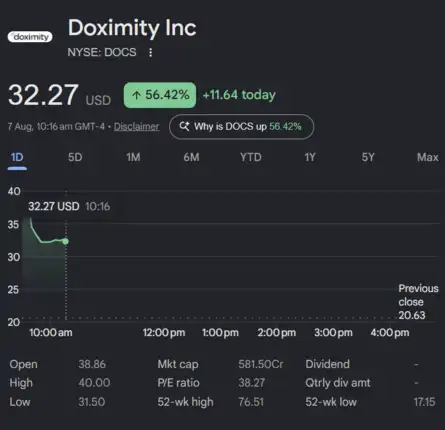This screenshot has width=445, height=430.
Task: Select the 6M time range tab
Action: 191,157
